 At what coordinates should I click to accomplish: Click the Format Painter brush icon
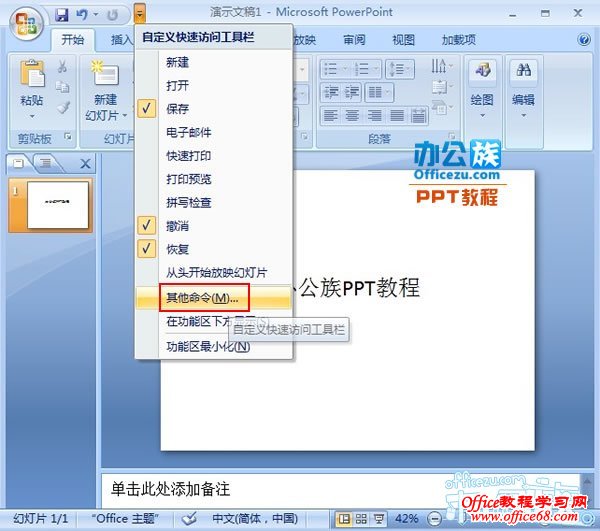point(63,108)
